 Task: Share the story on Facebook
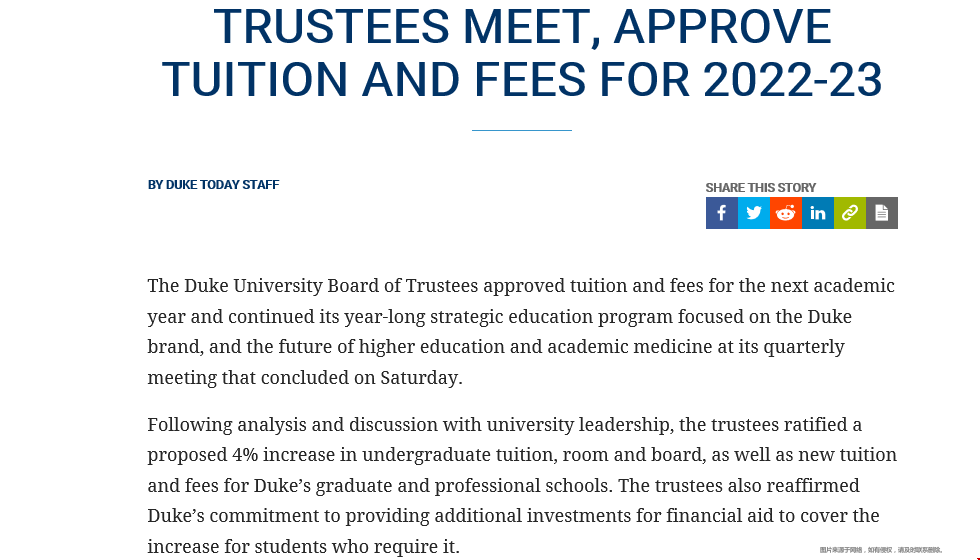tap(722, 213)
